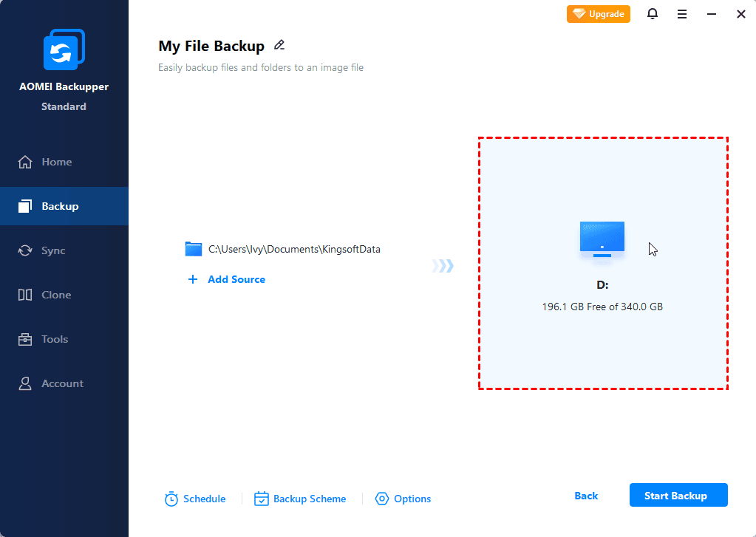Click the Backup Scheme calendar icon
756x537 pixels.
coord(261,499)
